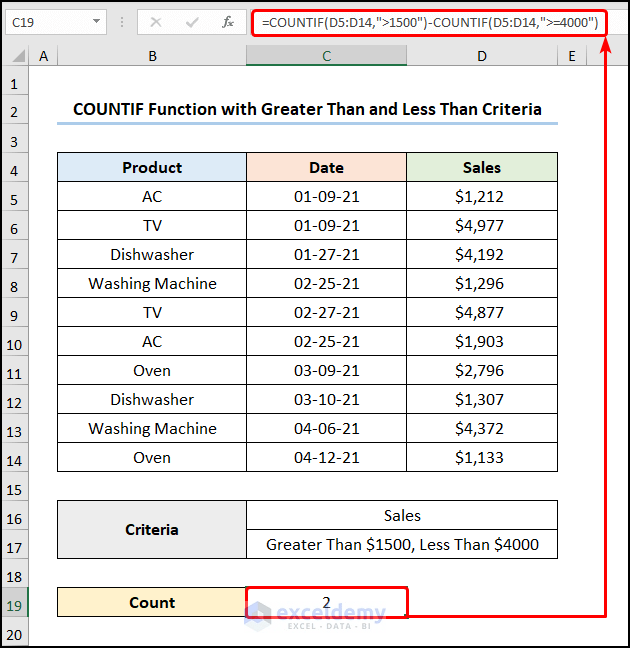Select the AC cell in row 10
The width and height of the screenshot is (630, 648).
152,341
